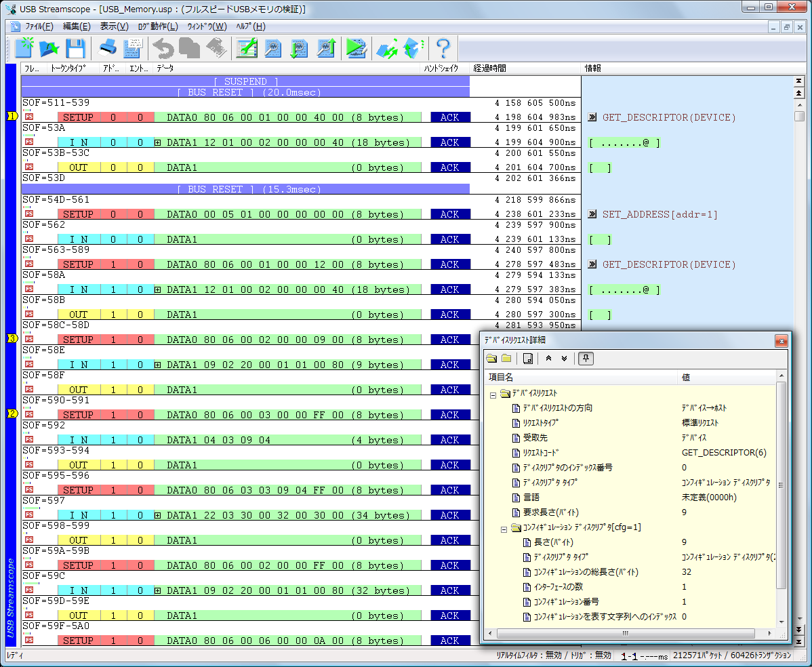The image size is (812, 667).
Task: Select yellow marker 1 beside first SETUP row
Action: [12, 116]
